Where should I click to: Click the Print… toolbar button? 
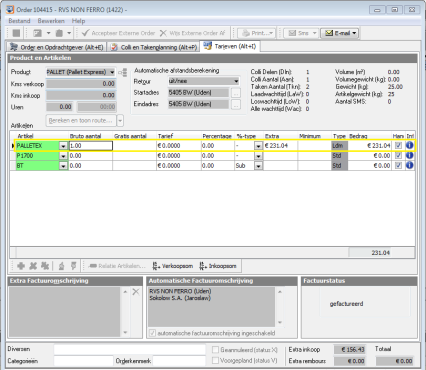tap(257, 33)
